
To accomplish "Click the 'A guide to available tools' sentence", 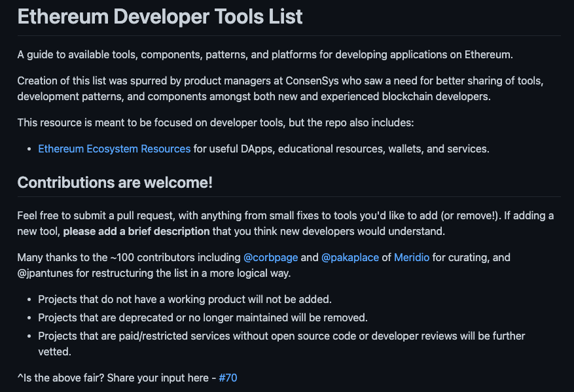I will [265, 55].
